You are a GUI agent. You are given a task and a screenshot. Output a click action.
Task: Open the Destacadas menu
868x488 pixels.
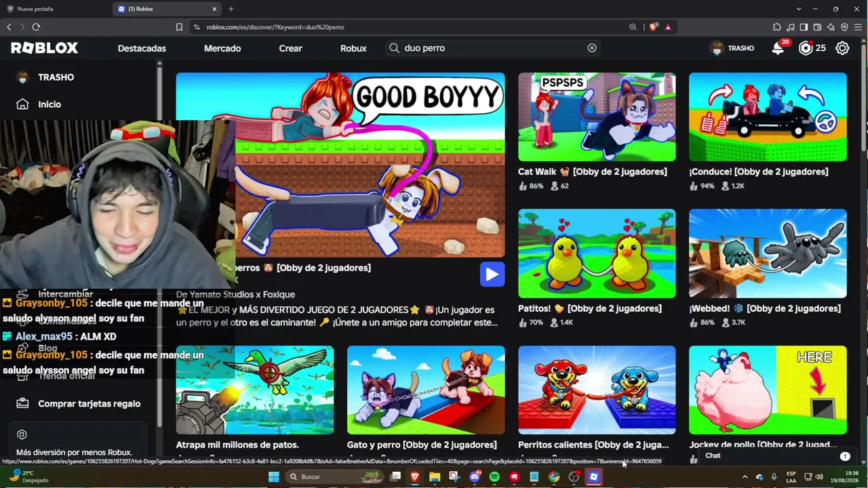coord(142,48)
